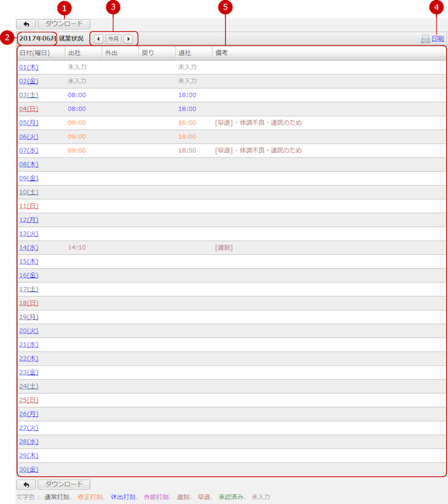This screenshot has width=448, height=504.
Task: Select the 05(月) date entry
Action: click(29, 123)
